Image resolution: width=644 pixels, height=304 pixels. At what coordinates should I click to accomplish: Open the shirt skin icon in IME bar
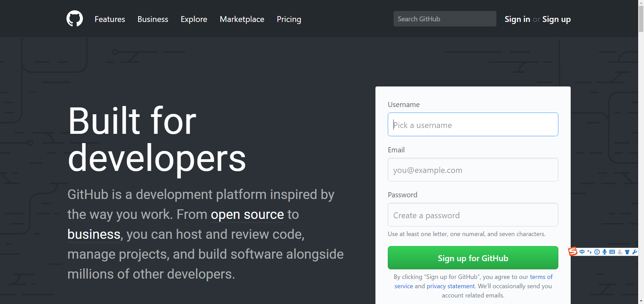[627, 252]
